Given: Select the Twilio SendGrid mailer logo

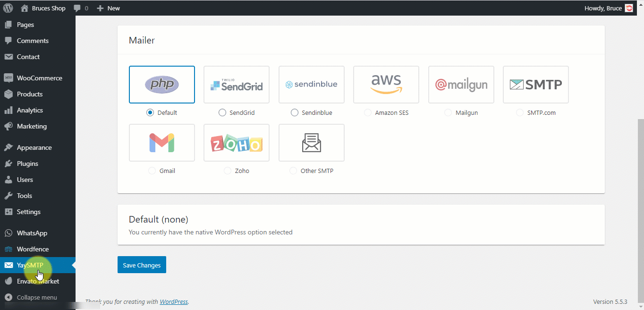Looking at the screenshot, I should pyautogui.click(x=237, y=85).
